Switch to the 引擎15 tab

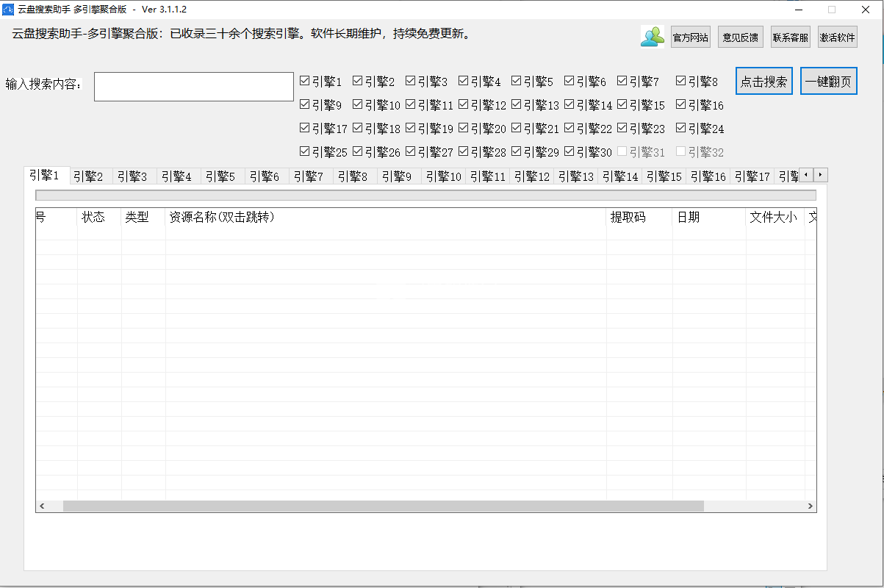[x=664, y=176]
